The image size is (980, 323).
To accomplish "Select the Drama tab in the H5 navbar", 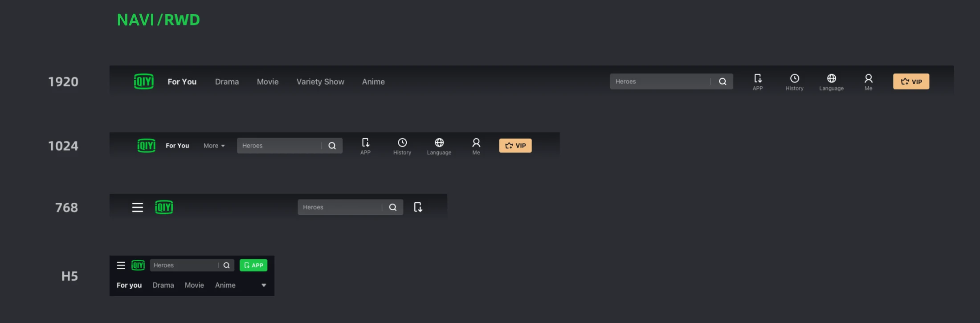I will click(163, 285).
